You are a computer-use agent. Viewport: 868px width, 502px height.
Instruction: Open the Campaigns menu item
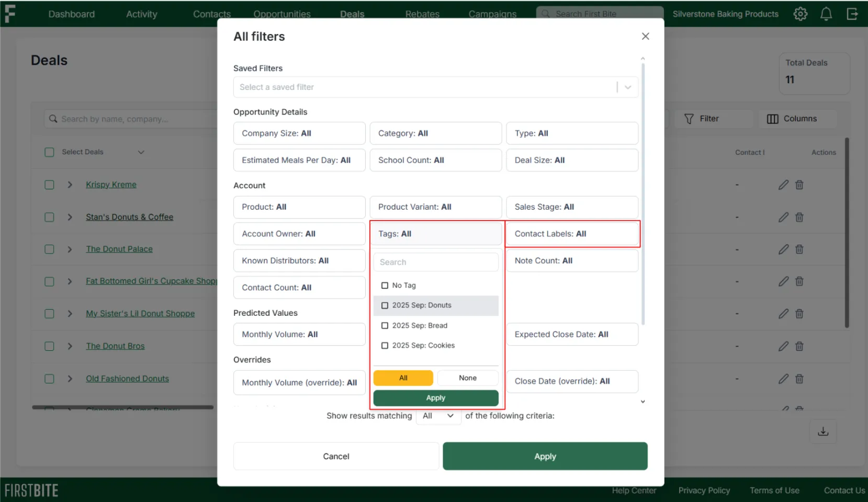(492, 14)
